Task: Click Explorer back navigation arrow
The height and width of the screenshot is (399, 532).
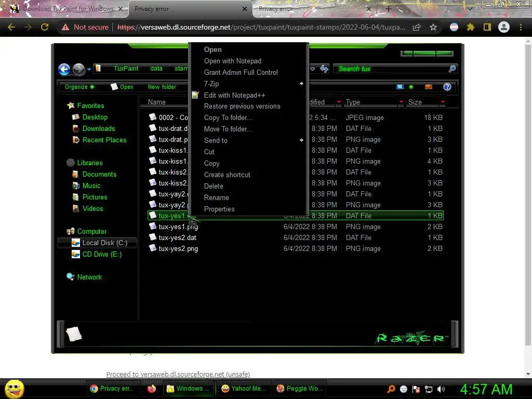Action: point(64,69)
